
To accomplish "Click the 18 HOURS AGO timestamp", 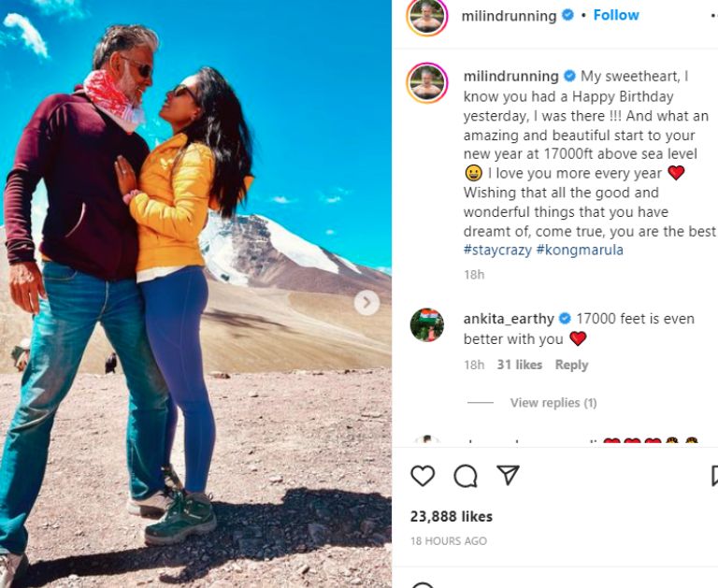I will (449, 541).
